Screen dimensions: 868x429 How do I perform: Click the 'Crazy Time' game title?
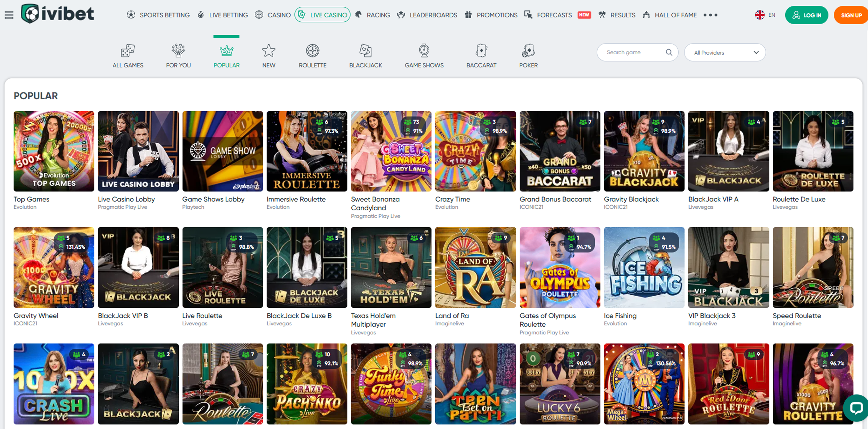[452, 199]
